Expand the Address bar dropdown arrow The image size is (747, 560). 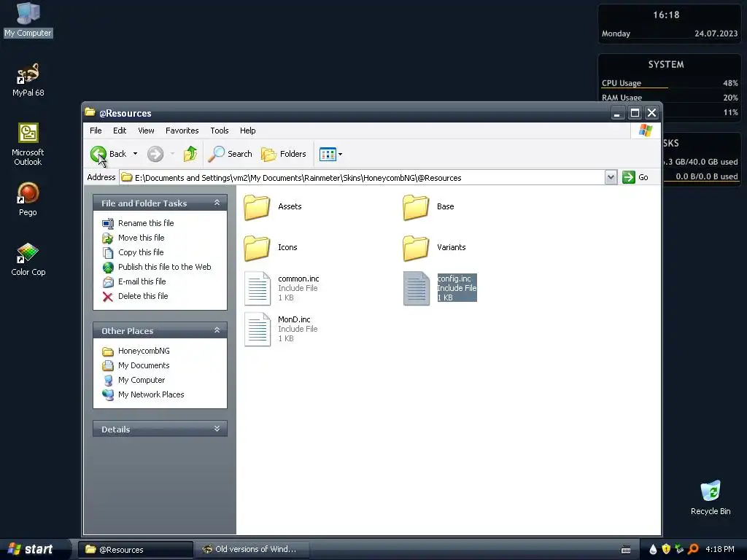coord(611,178)
